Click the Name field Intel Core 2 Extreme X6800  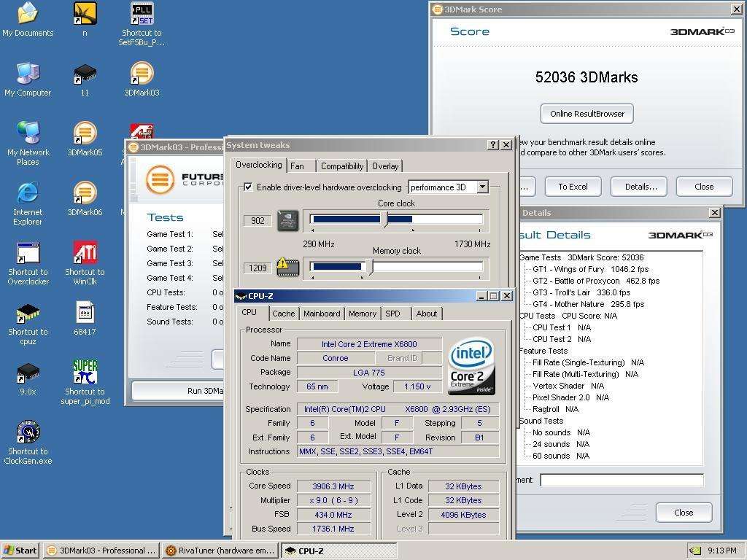[x=369, y=344]
